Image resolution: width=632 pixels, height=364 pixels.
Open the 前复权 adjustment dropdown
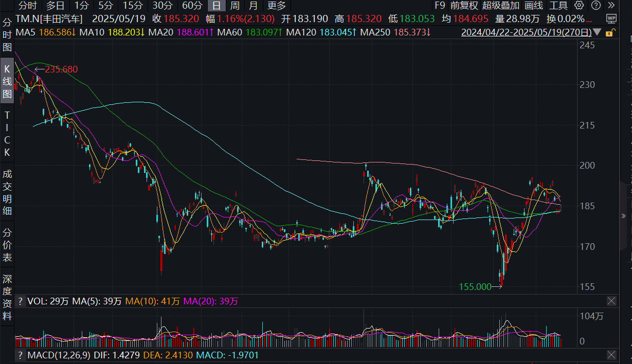464,6
